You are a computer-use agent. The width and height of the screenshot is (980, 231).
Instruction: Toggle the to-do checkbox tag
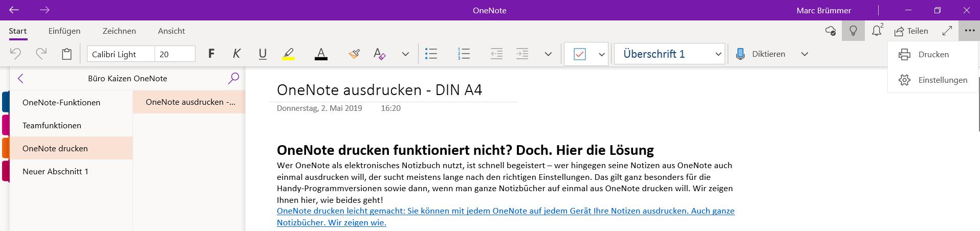[580, 54]
